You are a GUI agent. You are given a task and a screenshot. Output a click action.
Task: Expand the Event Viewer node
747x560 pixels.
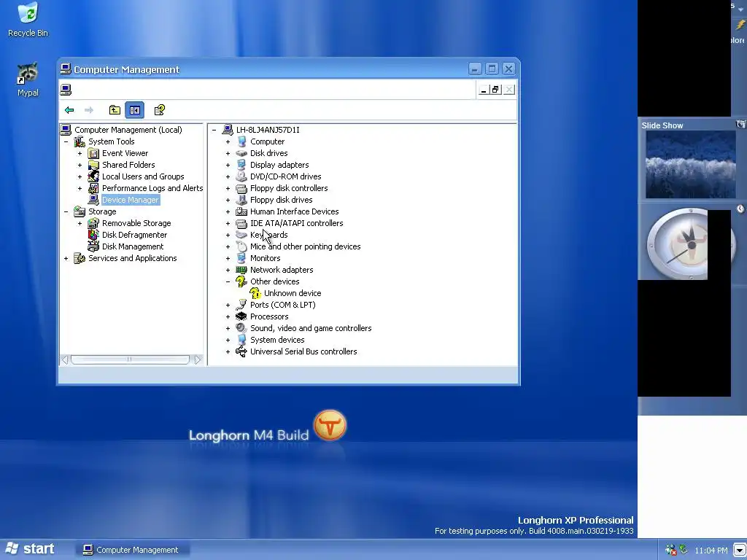(80, 153)
